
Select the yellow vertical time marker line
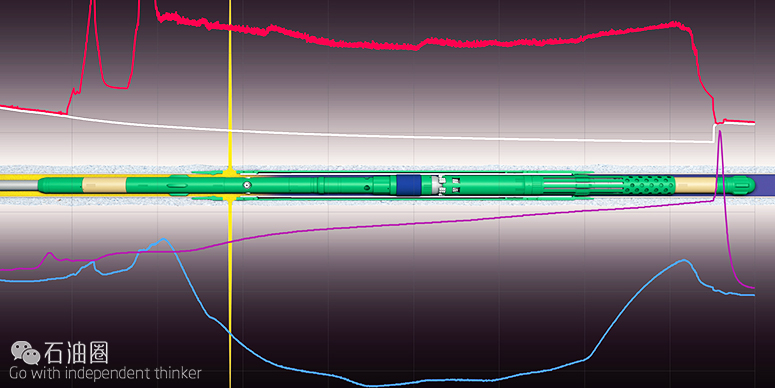click(230, 194)
